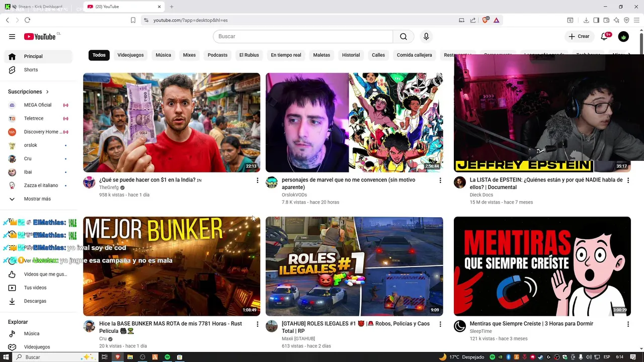644x362 pixels.
Task: Click the YouTube Buscar search field
Action: [x=303, y=36]
